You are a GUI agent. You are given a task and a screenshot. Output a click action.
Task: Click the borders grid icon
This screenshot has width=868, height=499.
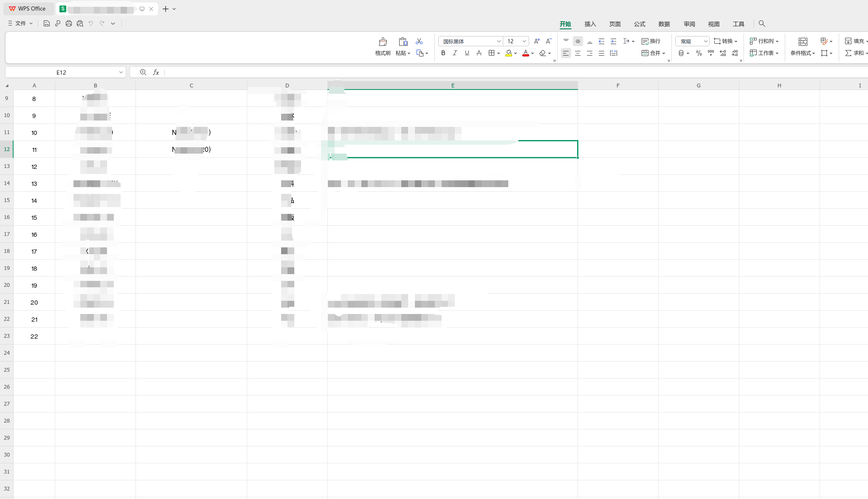point(491,53)
